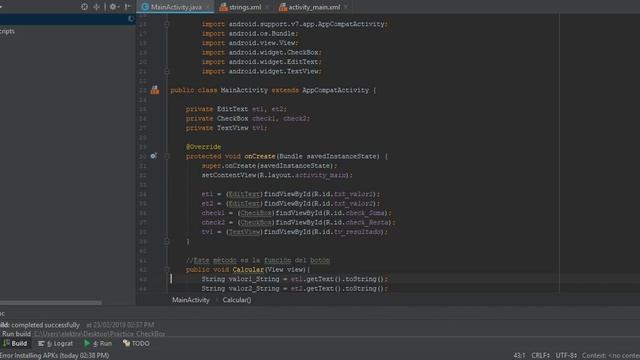Click the setContentView line in onCreate

pyautogui.click(x=277, y=176)
